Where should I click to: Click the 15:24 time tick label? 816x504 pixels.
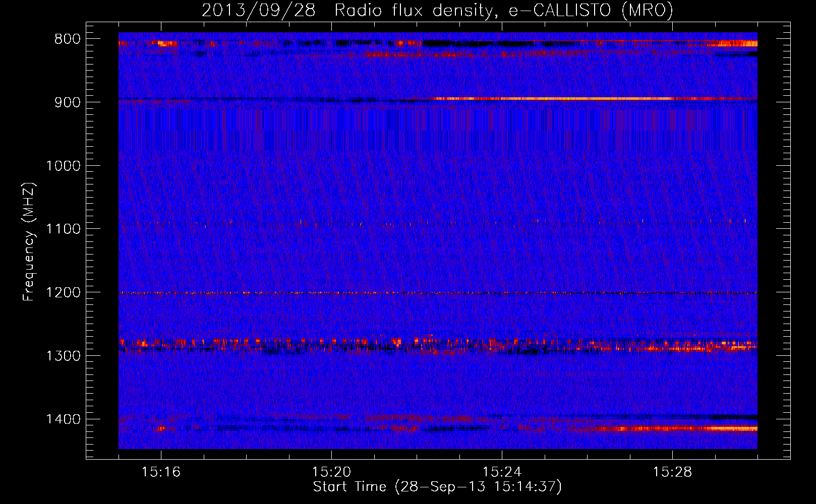(502, 472)
